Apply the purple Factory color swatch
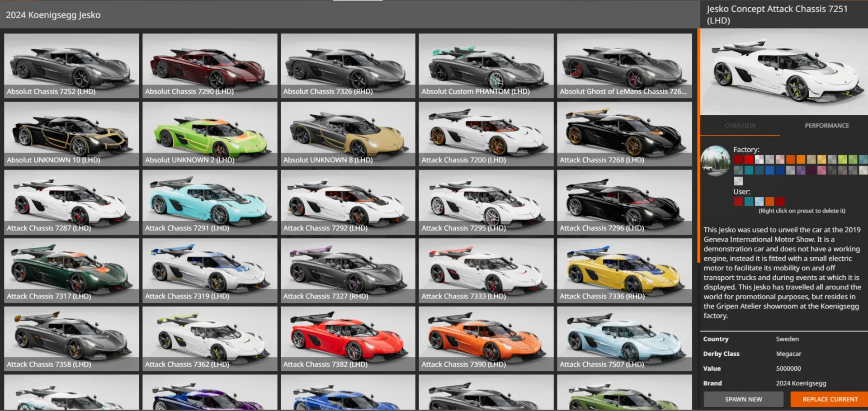The height and width of the screenshot is (411, 868). point(801,170)
